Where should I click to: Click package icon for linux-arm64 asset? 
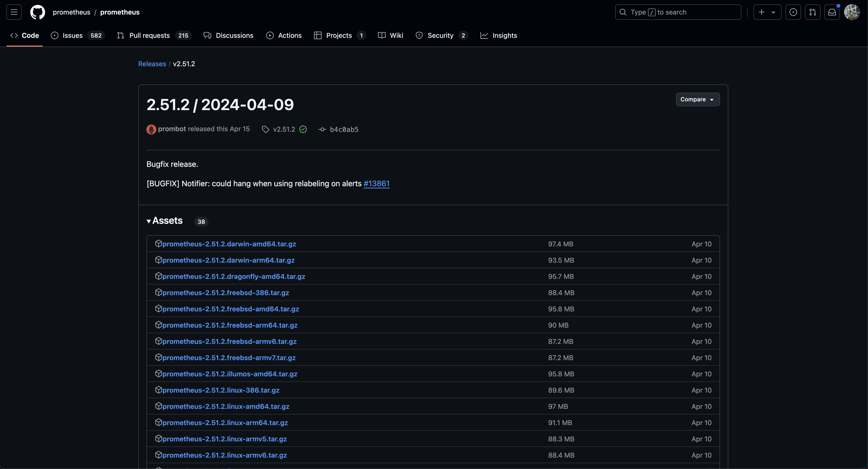click(158, 422)
